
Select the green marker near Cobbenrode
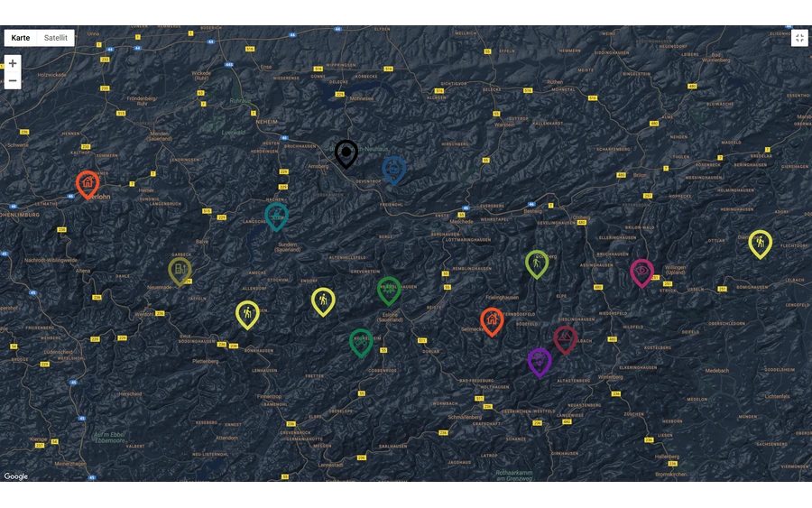pyautogui.click(x=361, y=342)
